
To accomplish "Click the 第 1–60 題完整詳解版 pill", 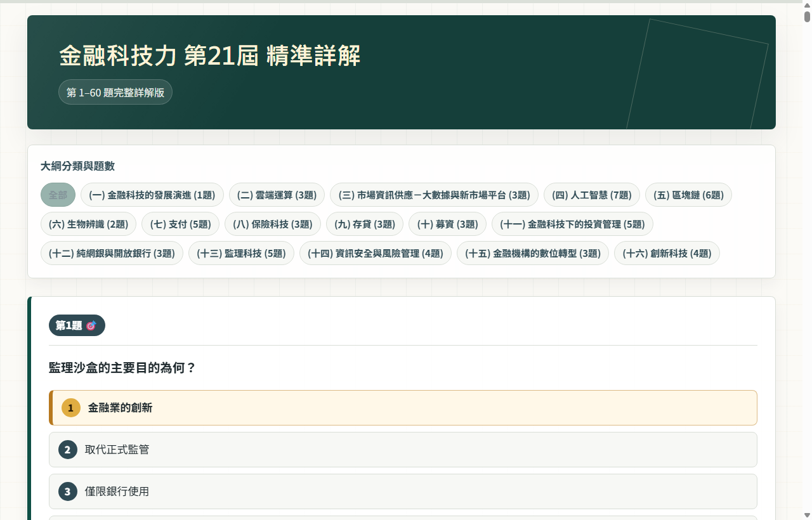I will pyautogui.click(x=115, y=92).
